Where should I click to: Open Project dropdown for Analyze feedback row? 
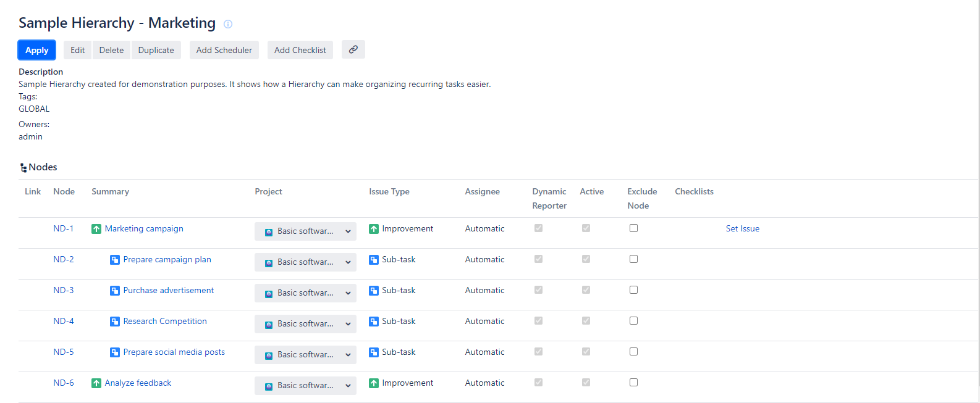(305, 386)
